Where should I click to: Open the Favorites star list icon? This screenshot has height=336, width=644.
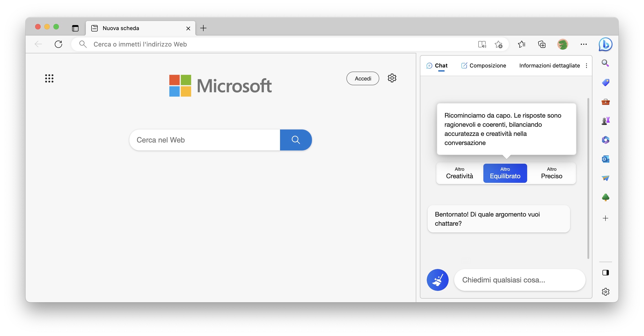coord(521,44)
